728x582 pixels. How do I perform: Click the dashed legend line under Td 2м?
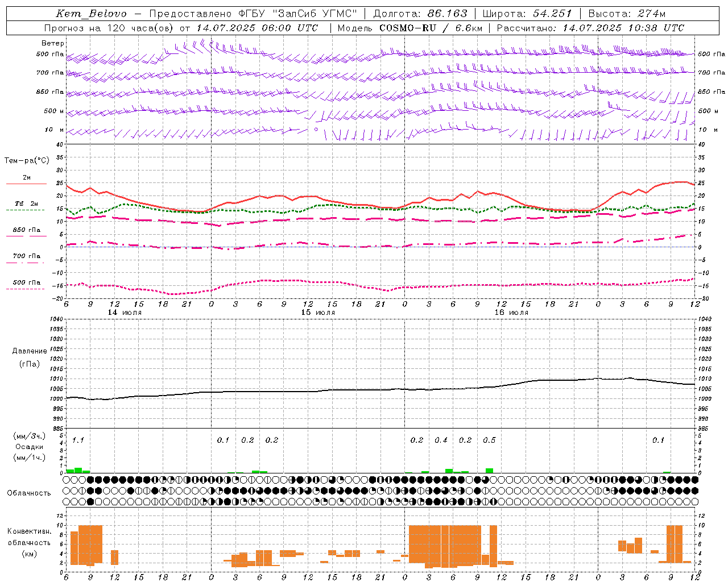tap(26, 210)
